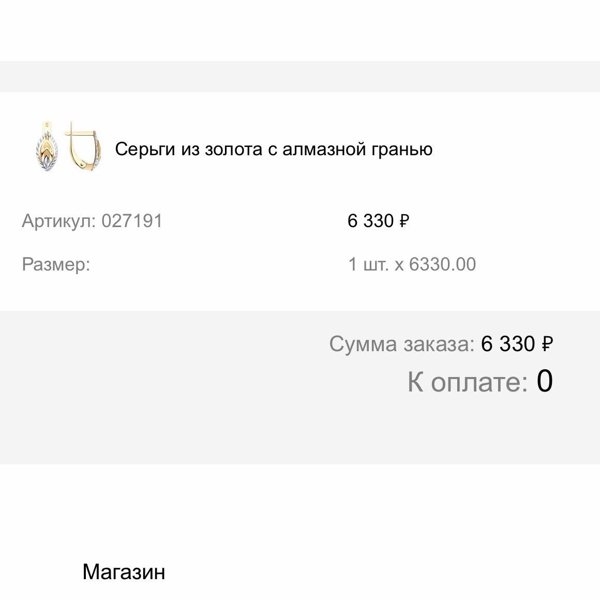
Task: Click the 6330.00 unit price text
Action: (x=442, y=264)
